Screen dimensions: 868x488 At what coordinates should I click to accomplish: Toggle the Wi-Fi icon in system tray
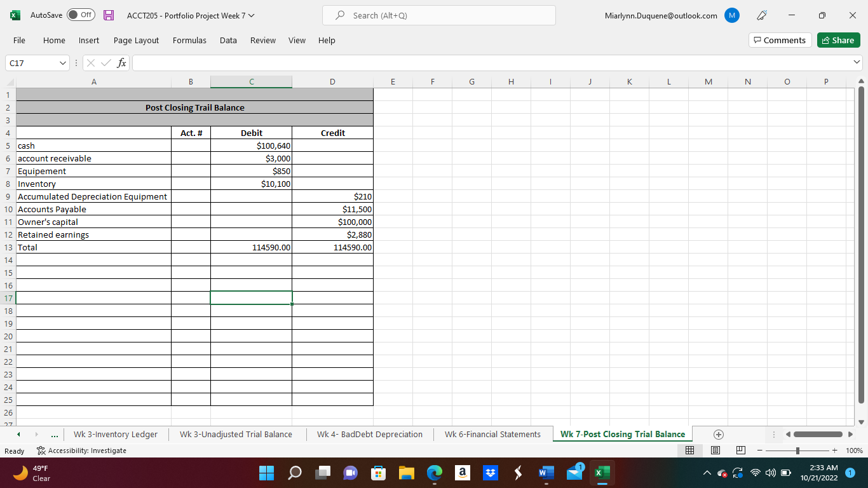pos(755,473)
